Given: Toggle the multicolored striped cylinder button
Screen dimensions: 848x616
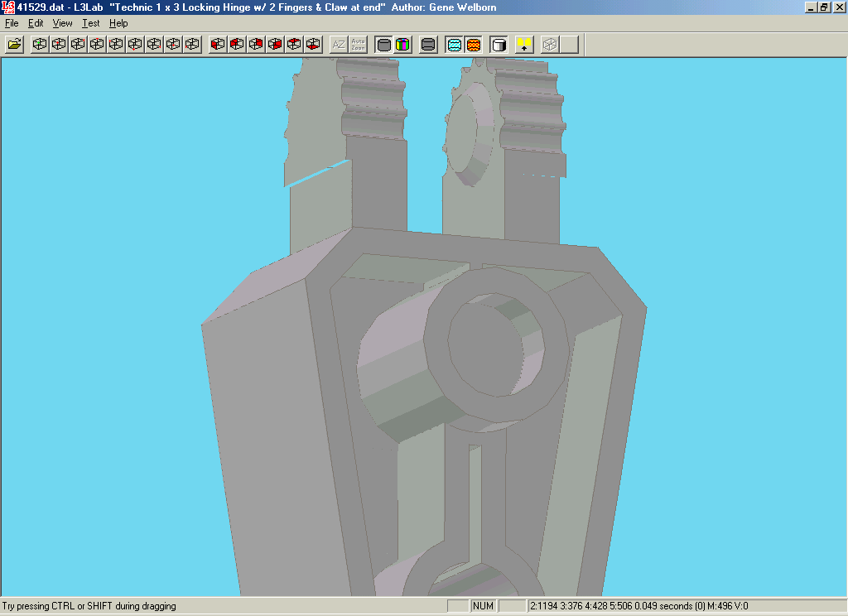Looking at the screenshot, I should (x=402, y=45).
